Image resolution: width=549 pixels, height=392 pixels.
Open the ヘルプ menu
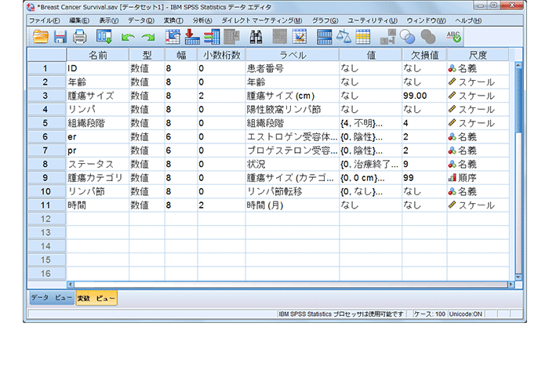click(x=468, y=20)
